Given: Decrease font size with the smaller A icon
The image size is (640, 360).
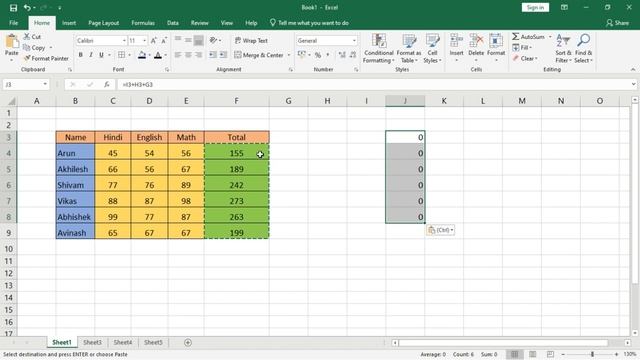Looking at the screenshot, I should point(164,41).
